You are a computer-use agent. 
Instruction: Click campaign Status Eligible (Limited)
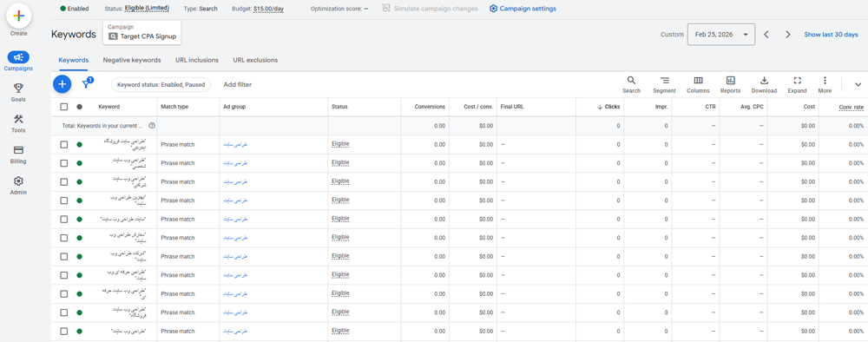(x=148, y=9)
